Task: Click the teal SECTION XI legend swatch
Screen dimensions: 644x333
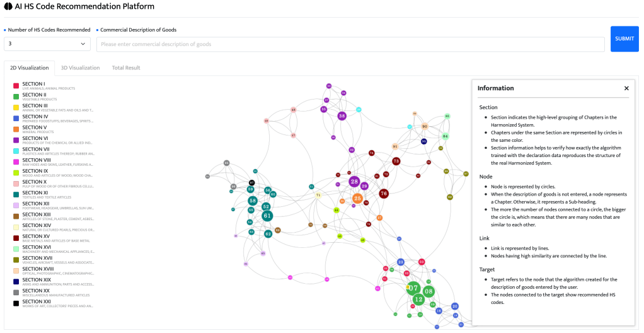Action: (x=16, y=195)
